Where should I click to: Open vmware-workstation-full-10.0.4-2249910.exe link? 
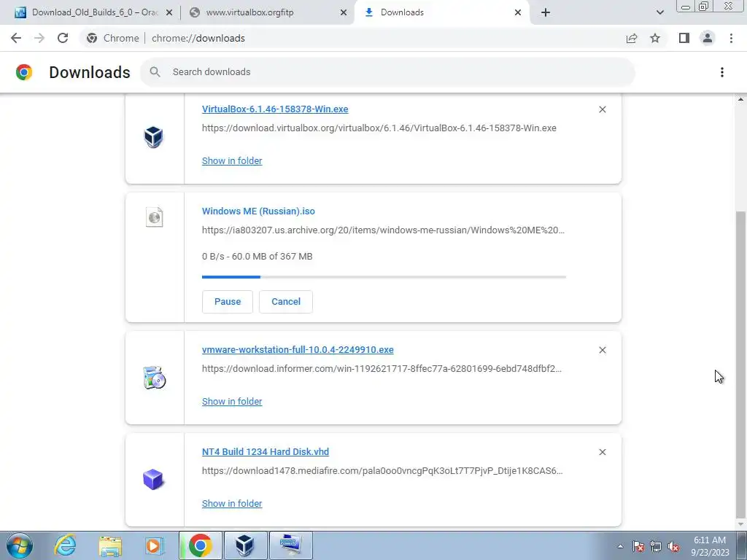click(298, 349)
